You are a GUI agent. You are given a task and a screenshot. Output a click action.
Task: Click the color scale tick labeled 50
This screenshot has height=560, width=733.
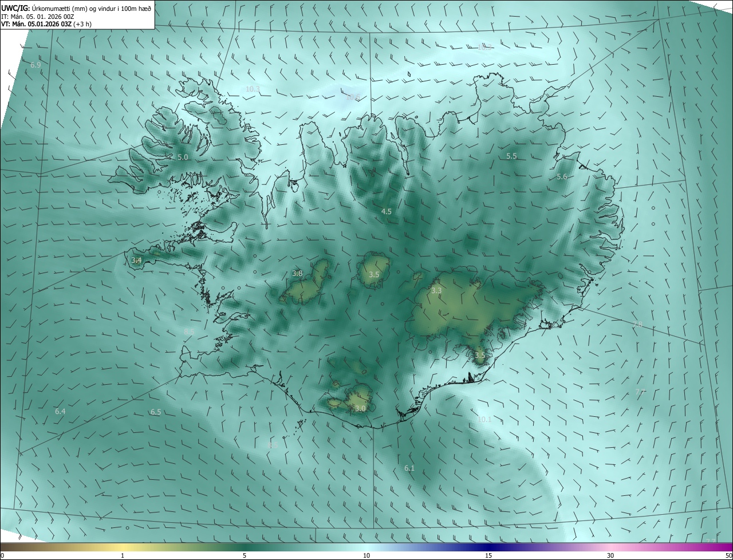(728, 555)
